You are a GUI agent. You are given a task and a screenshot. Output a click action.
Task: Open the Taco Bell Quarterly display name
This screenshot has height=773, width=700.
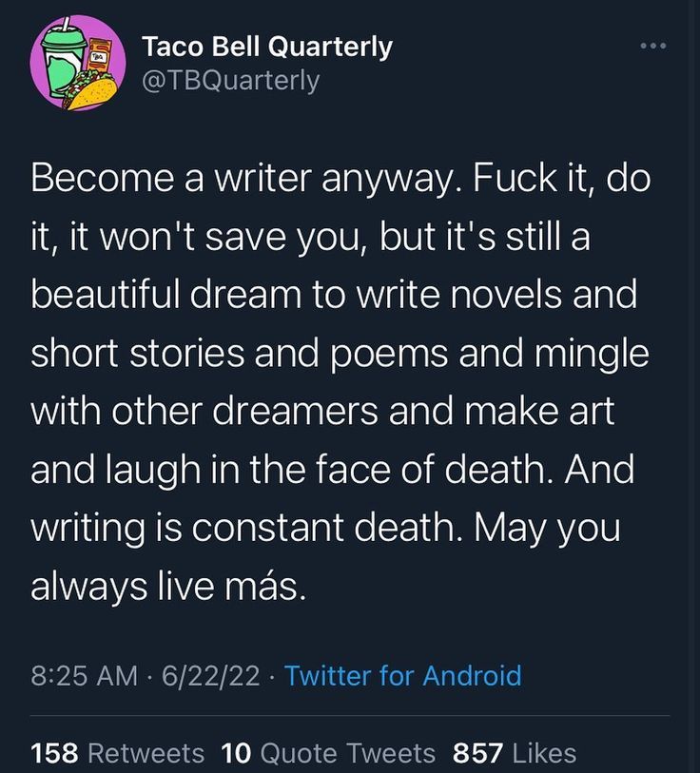point(266,47)
